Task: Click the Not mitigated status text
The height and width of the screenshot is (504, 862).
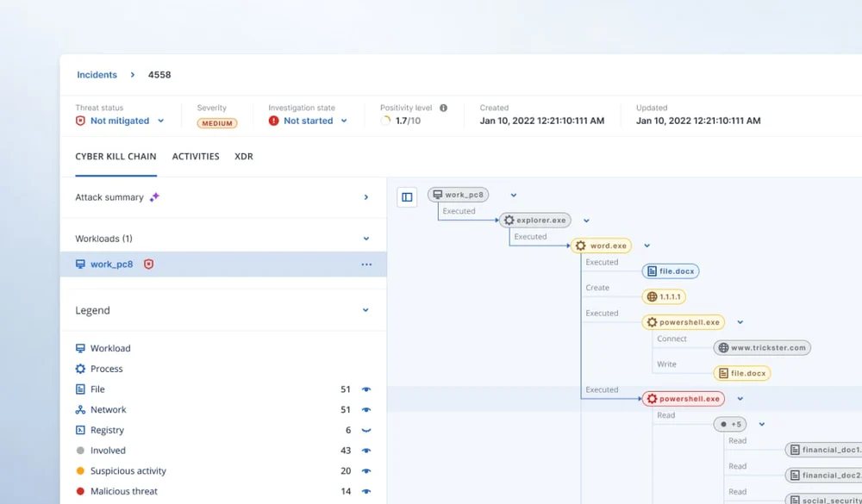Action: pyautogui.click(x=120, y=121)
